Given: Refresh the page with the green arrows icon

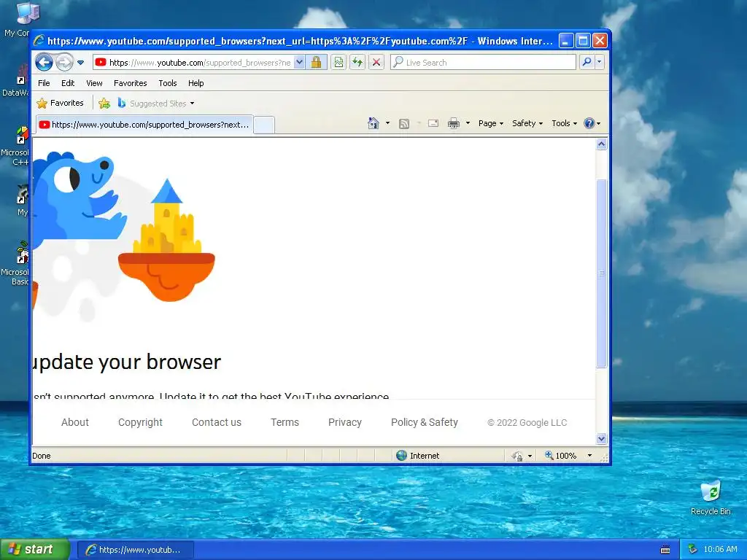Looking at the screenshot, I should pyautogui.click(x=357, y=63).
